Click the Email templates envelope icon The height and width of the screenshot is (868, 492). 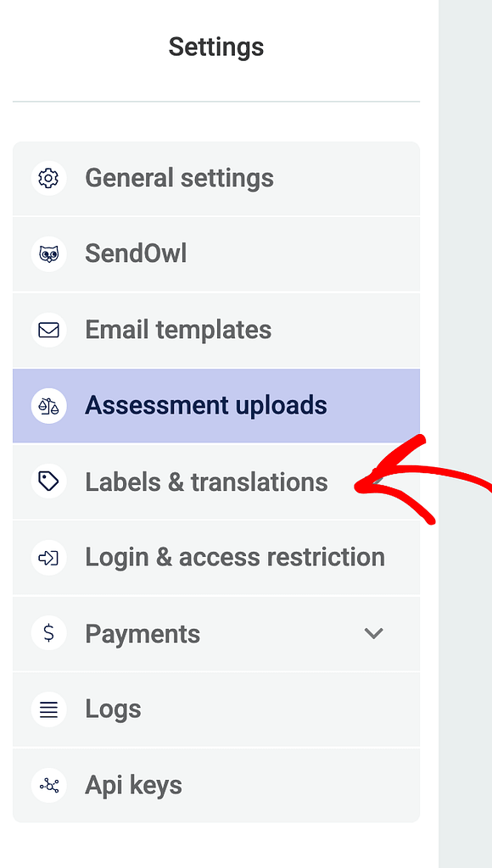coord(48,330)
